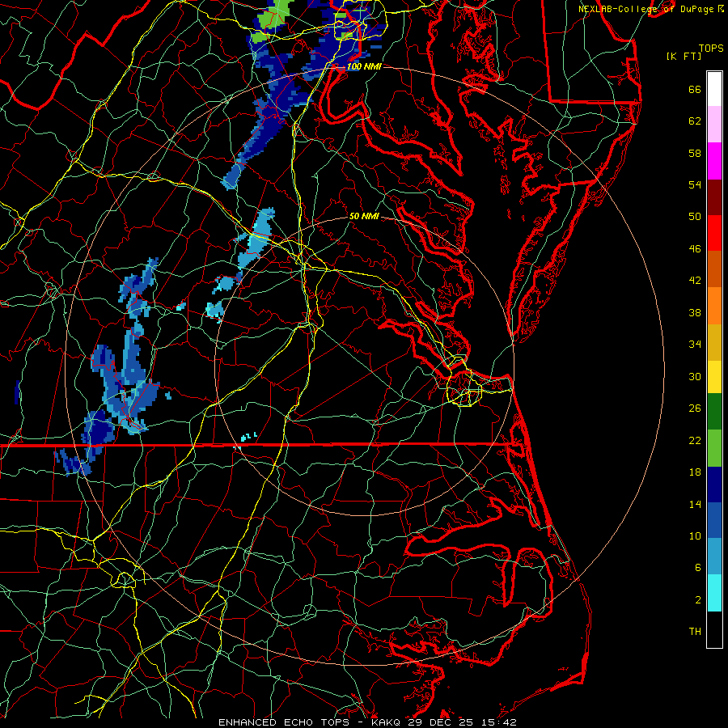This screenshot has width=728, height=728.
Task: Click the '22' legend label
Action: [x=695, y=441]
